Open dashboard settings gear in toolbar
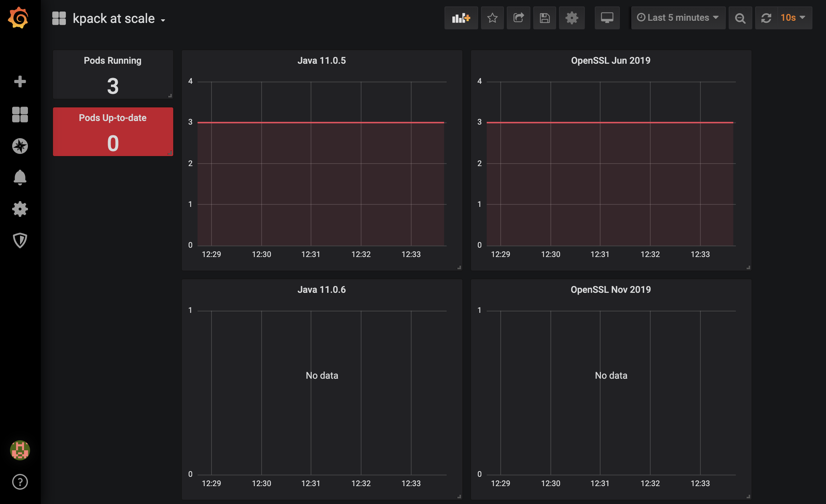Screen dimensions: 826x504 point(572,18)
